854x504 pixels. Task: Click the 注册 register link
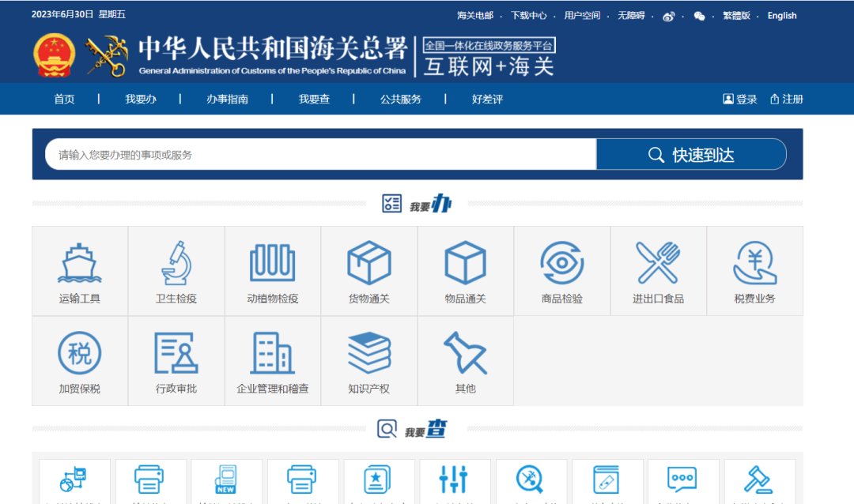787,99
